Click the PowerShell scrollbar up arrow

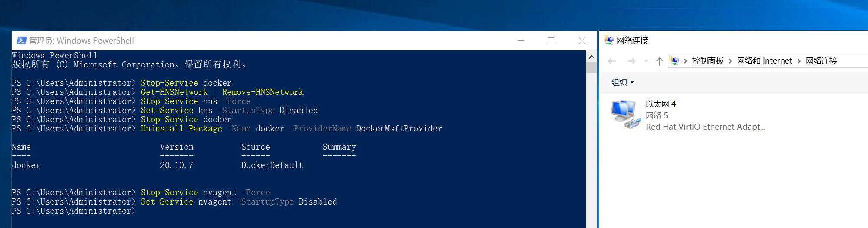click(591, 57)
